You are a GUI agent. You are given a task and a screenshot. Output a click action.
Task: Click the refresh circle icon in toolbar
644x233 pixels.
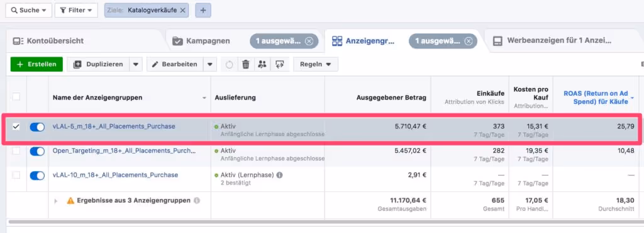pyautogui.click(x=230, y=64)
